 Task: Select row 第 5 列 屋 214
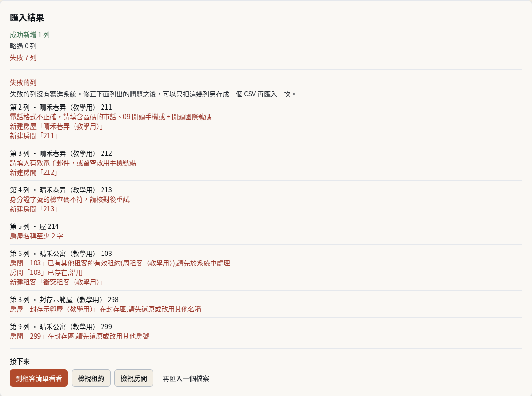click(34, 226)
